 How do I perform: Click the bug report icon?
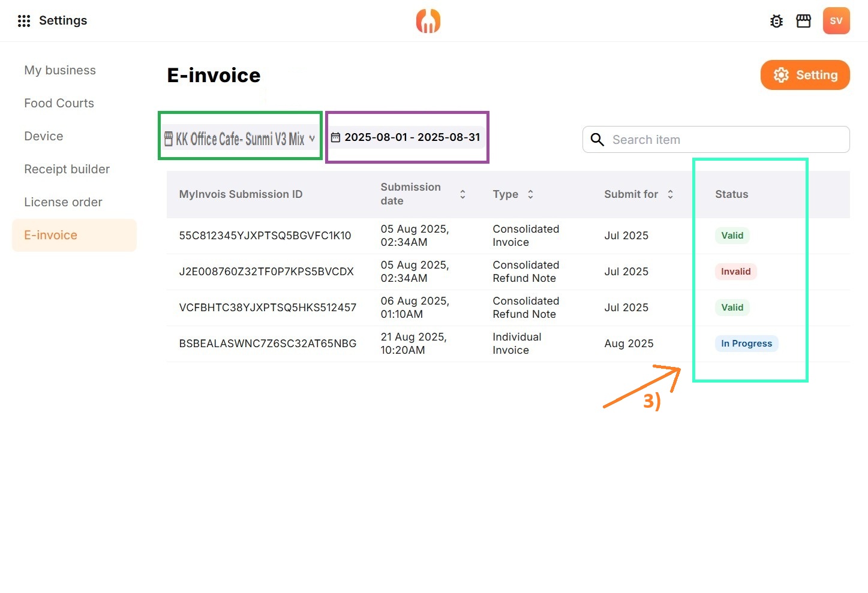(x=776, y=21)
